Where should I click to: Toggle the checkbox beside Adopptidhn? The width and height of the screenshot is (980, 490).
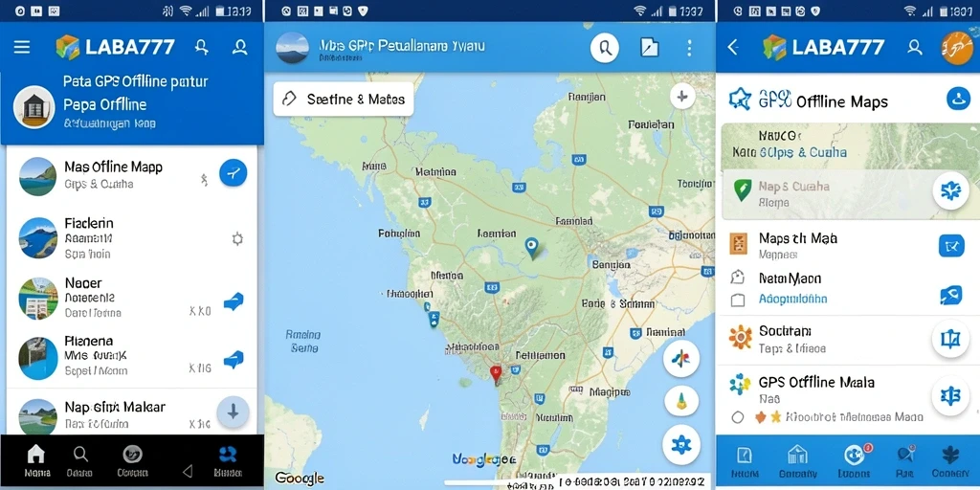[x=738, y=301]
